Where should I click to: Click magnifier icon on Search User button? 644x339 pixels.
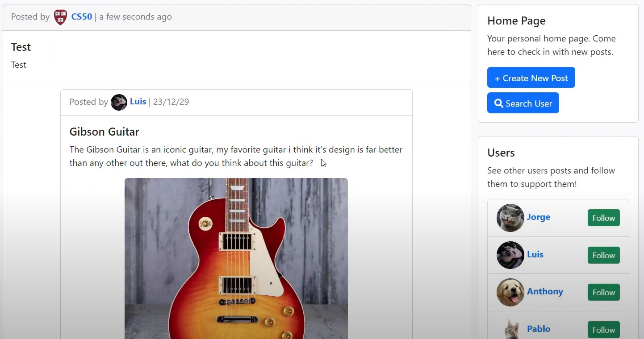(499, 103)
